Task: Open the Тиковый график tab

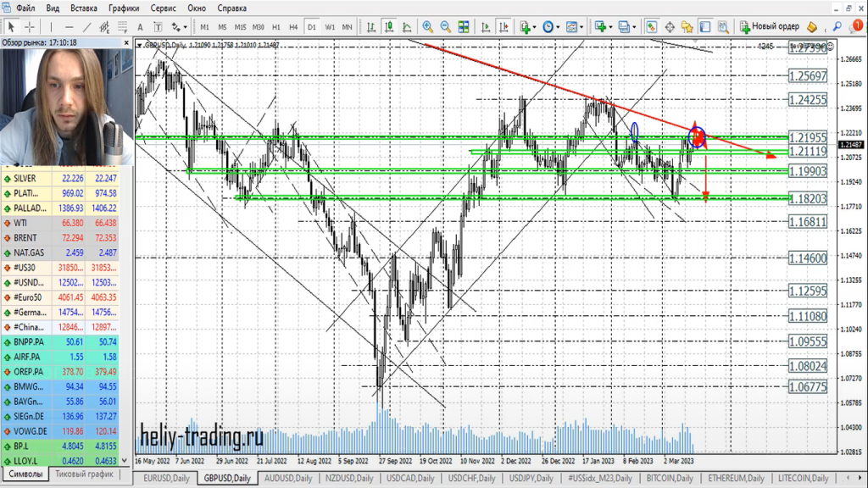Action: tap(84, 474)
